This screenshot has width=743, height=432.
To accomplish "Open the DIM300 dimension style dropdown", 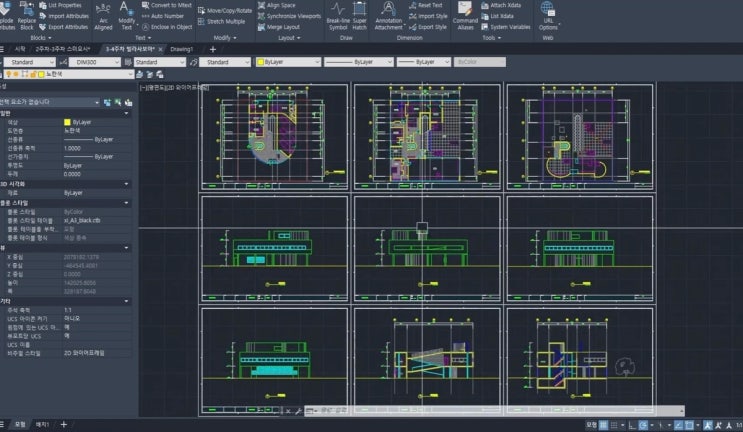I will click(95, 62).
